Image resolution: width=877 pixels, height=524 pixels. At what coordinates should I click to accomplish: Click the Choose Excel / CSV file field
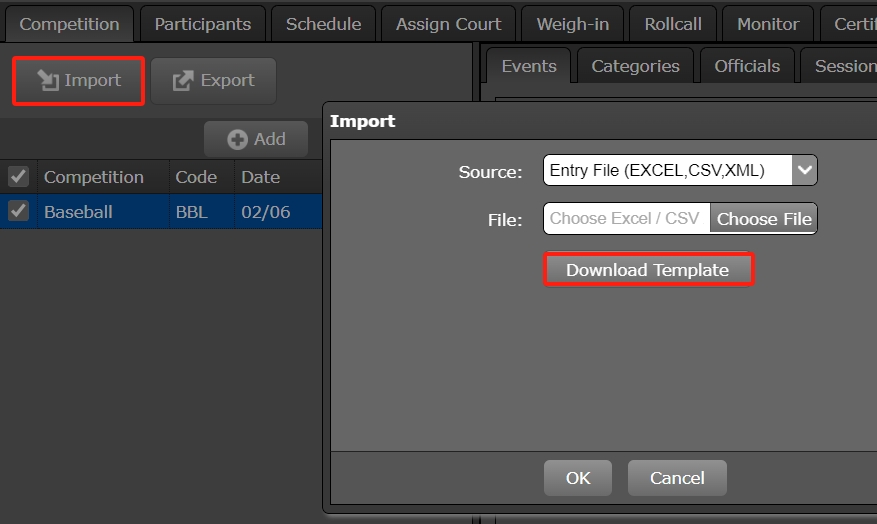(x=626, y=219)
